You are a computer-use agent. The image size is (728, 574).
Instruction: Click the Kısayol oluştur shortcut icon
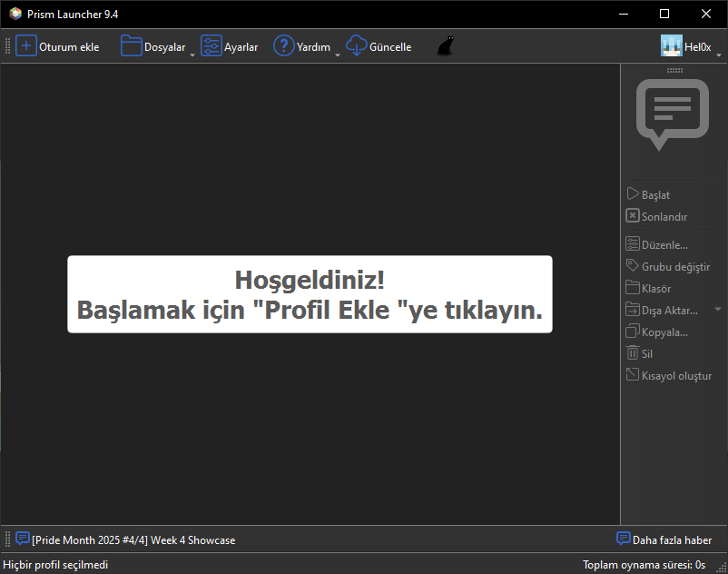coord(633,374)
